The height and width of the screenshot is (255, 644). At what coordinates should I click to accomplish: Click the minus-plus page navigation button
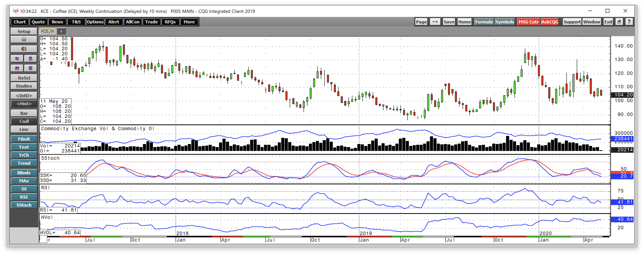(x=435, y=22)
